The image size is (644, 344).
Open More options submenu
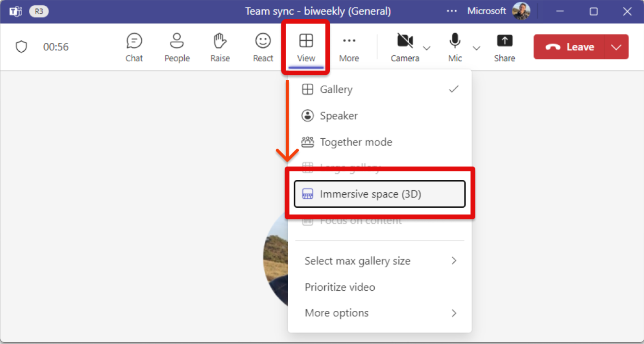click(x=336, y=313)
